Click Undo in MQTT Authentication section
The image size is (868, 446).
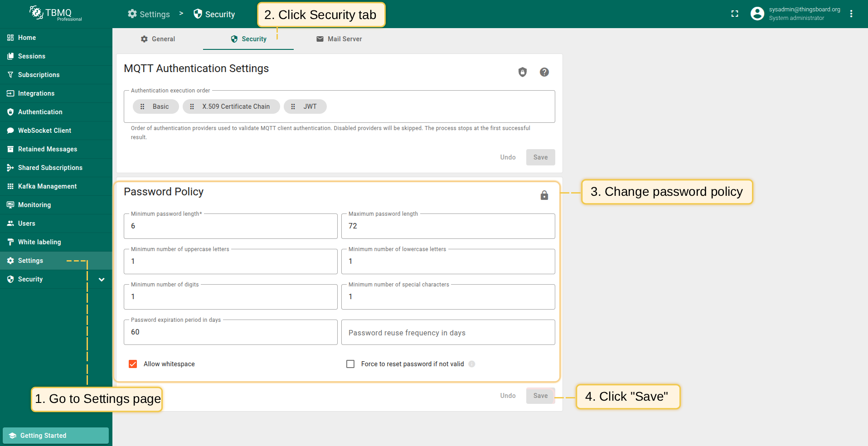pos(508,157)
